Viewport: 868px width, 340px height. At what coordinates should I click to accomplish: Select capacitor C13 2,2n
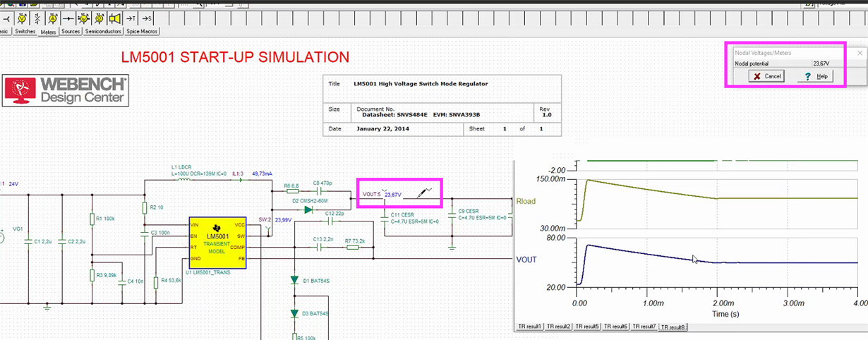coord(323,242)
